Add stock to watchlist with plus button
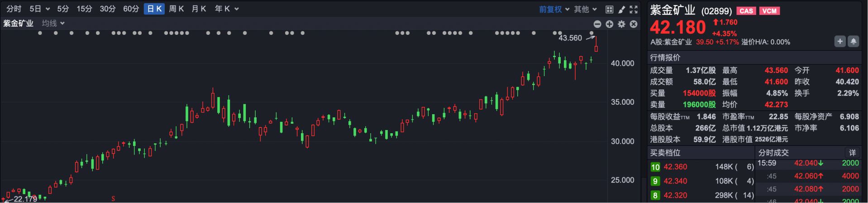Screen dimensions: 868x203 (840, 42)
